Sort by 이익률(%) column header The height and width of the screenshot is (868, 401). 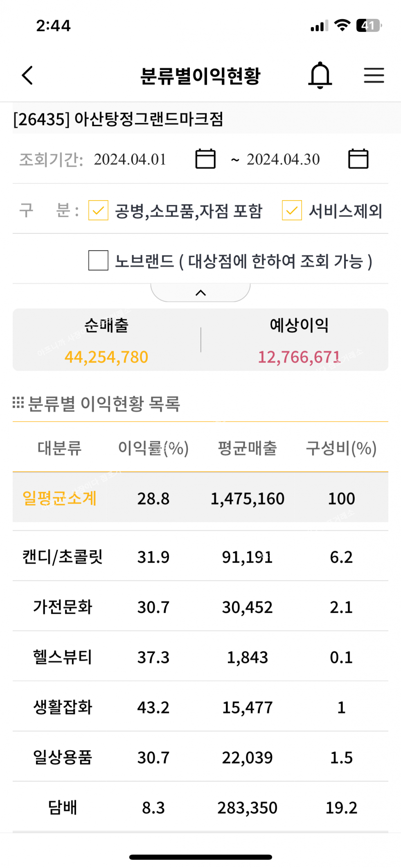pos(153,448)
